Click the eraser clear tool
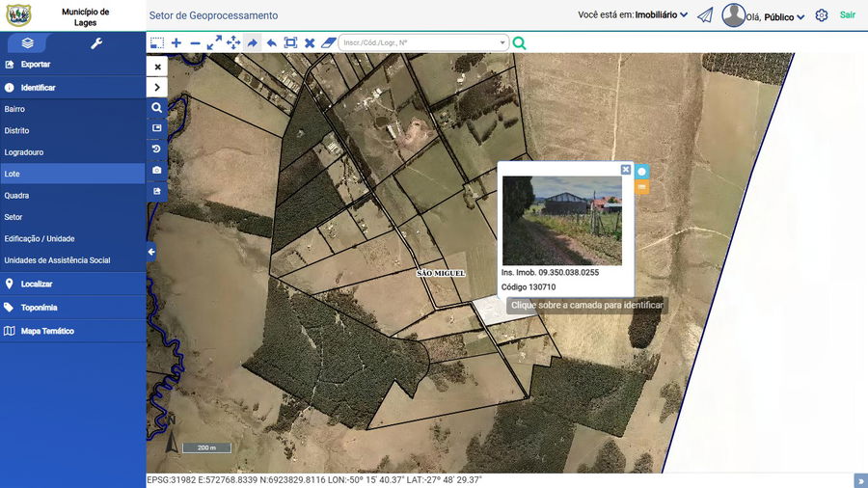 (329, 43)
